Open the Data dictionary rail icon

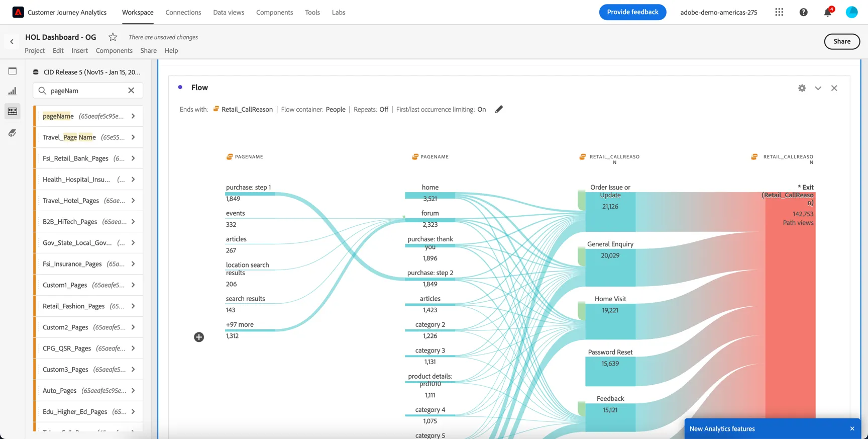[x=13, y=133]
